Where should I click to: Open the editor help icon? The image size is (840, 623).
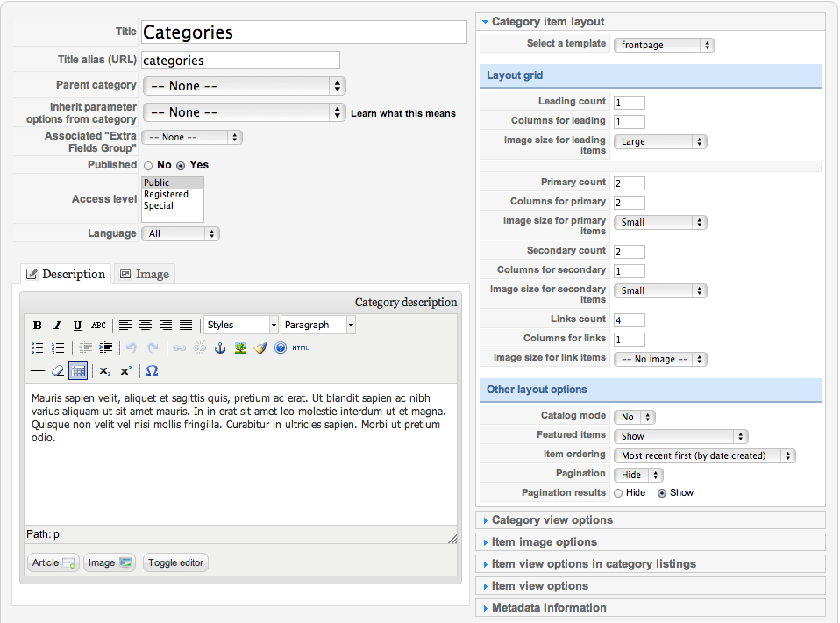281,348
